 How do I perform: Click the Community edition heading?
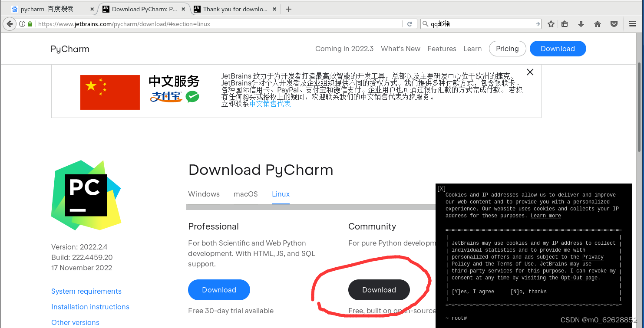click(372, 226)
